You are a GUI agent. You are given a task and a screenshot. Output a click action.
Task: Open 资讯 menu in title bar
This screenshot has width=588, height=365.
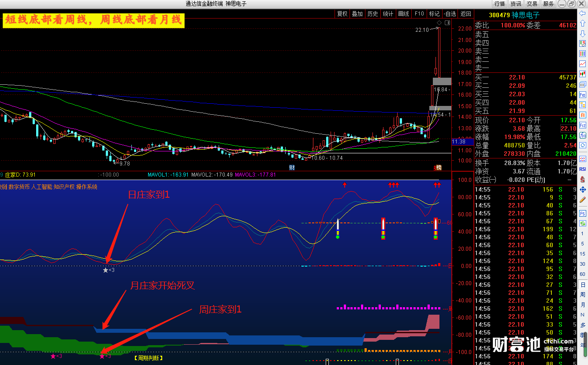[516, 4]
